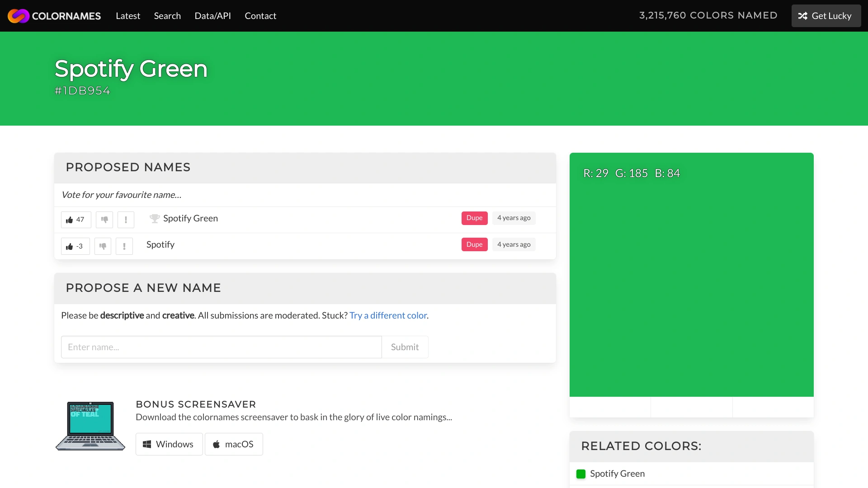Click the Windows logo download option

pos(146,444)
